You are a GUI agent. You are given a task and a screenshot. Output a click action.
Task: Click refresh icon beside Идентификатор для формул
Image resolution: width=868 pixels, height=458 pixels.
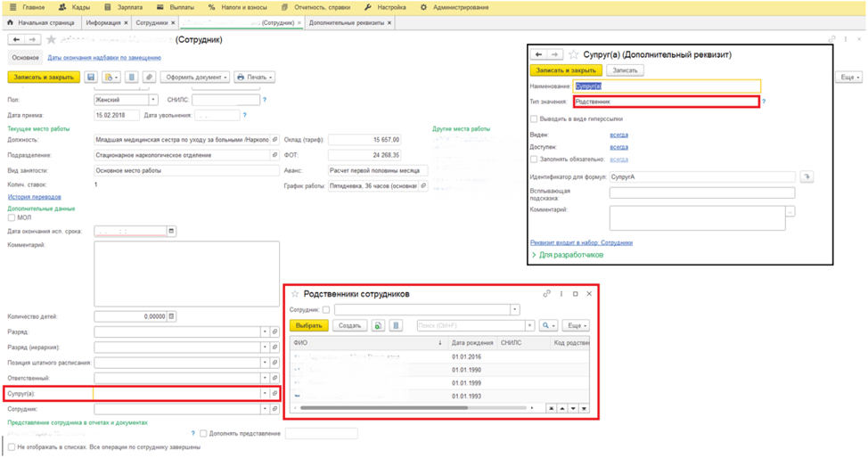tap(807, 176)
